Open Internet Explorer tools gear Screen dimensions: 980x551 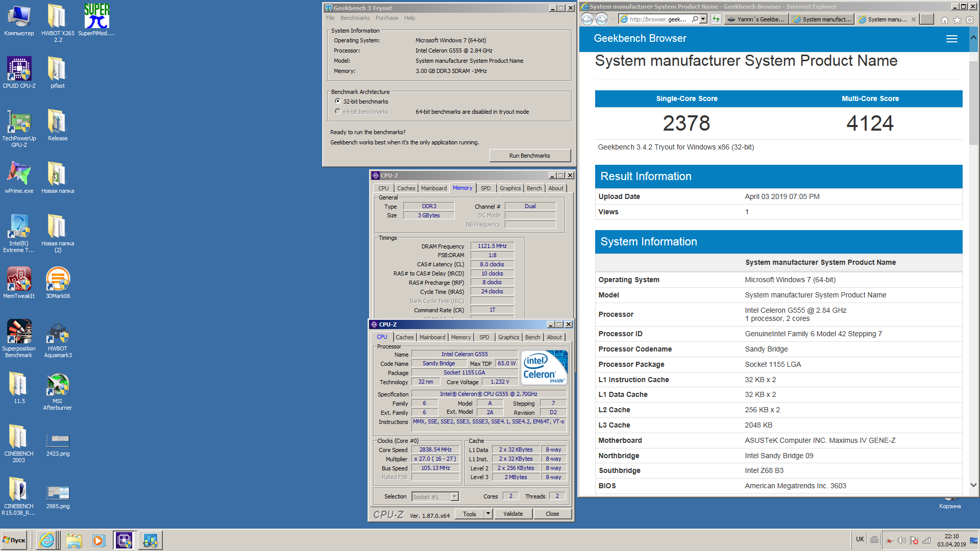click(x=970, y=20)
